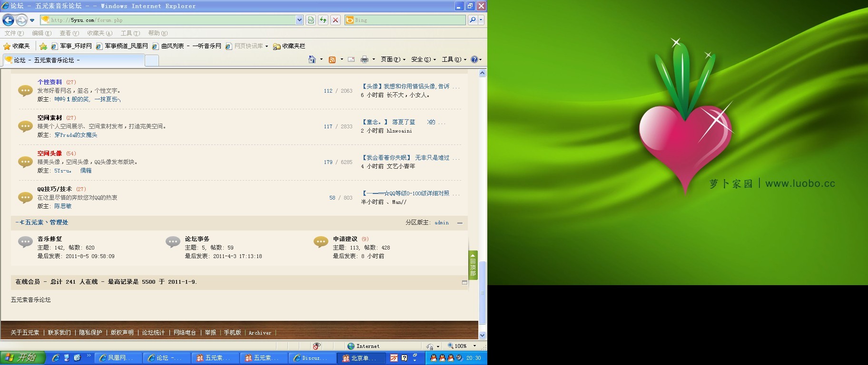Click the Home icon in command bar

click(x=312, y=59)
